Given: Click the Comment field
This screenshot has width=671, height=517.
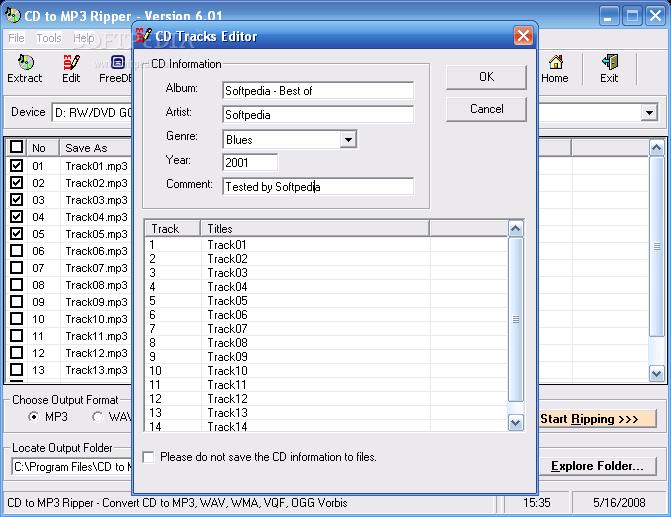Looking at the screenshot, I should [x=318, y=187].
